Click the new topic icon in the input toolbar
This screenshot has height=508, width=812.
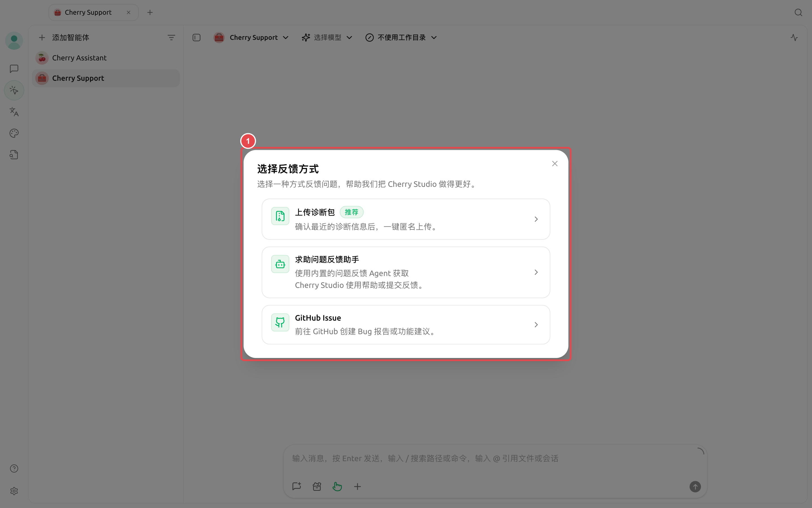click(x=297, y=486)
